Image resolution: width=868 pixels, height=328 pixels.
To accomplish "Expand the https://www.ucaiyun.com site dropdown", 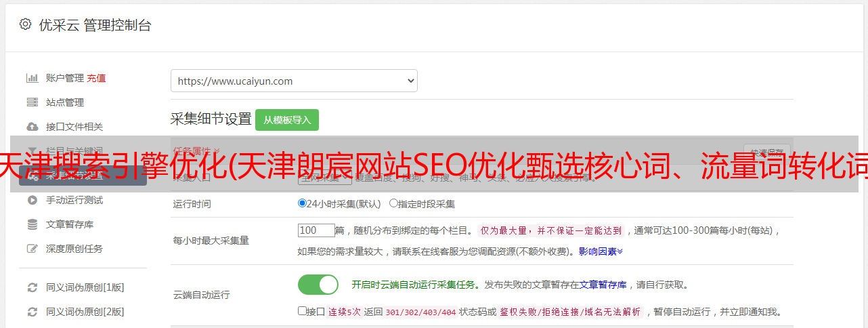I will coord(294,81).
